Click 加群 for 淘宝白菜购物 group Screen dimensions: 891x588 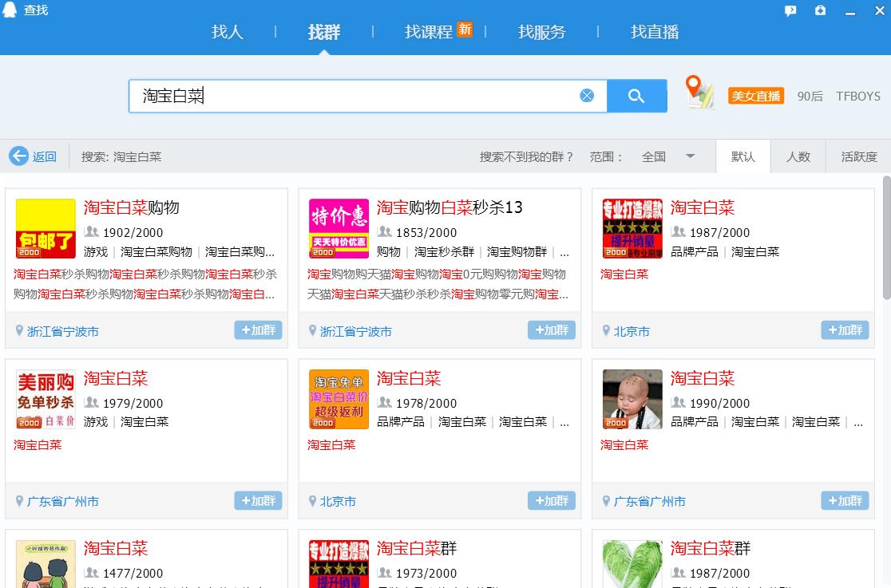258,330
